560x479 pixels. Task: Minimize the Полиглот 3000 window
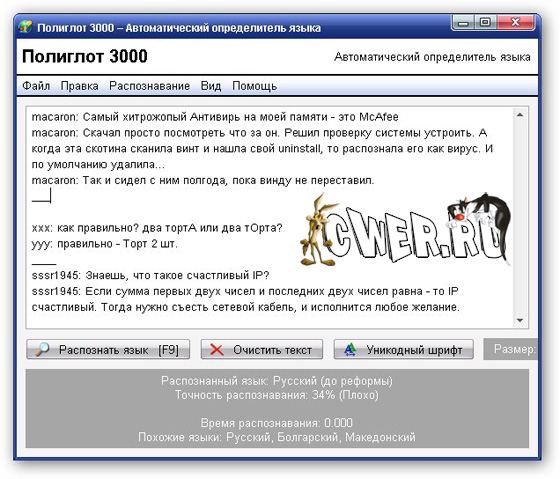tap(463, 23)
